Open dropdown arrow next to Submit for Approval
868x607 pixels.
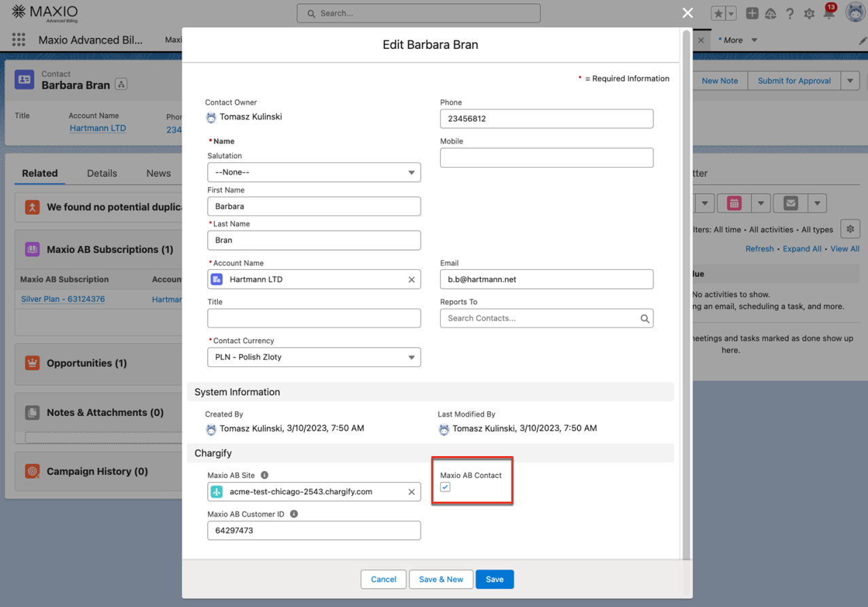coord(850,81)
